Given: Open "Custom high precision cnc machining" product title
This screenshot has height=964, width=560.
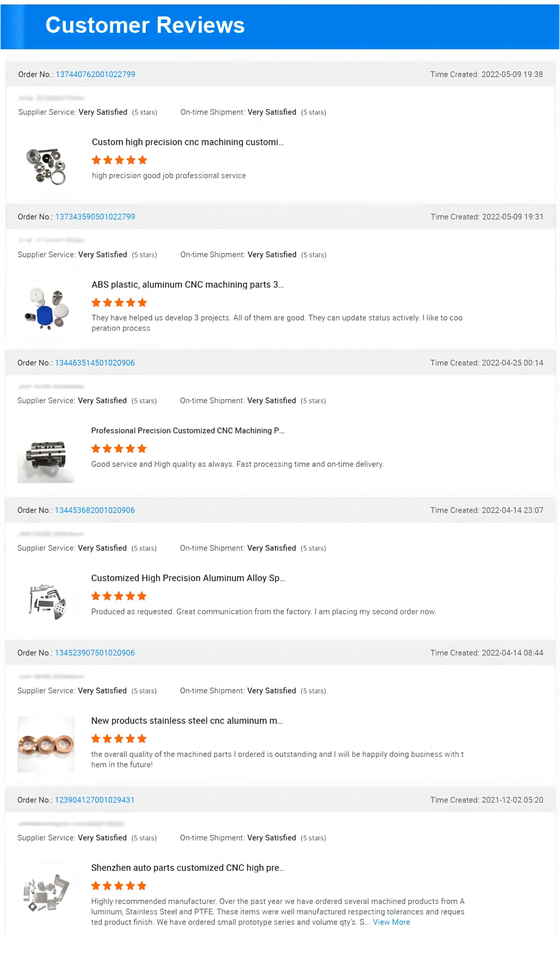Looking at the screenshot, I should click(x=187, y=142).
